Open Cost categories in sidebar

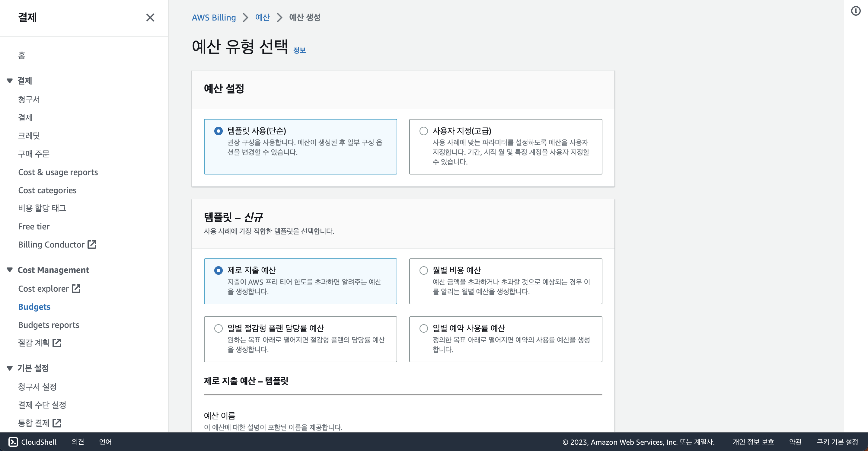tap(47, 190)
